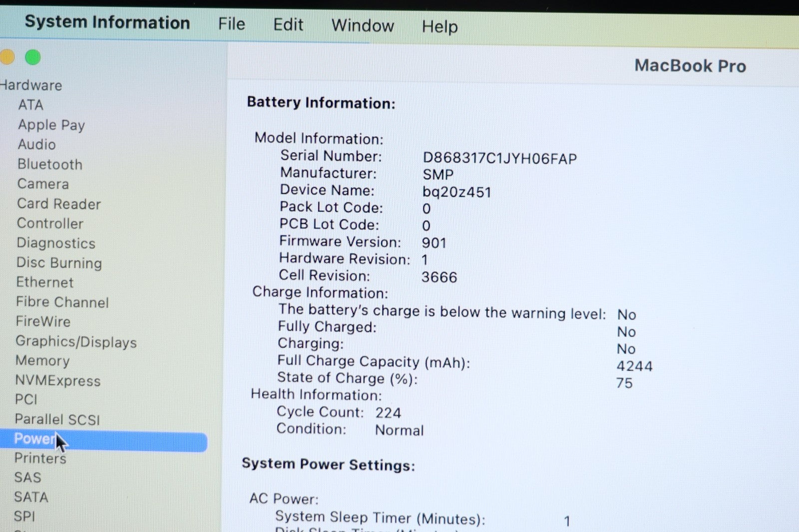
Task: Choose Graphics/Displays from the sidebar
Action: [76, 342]
